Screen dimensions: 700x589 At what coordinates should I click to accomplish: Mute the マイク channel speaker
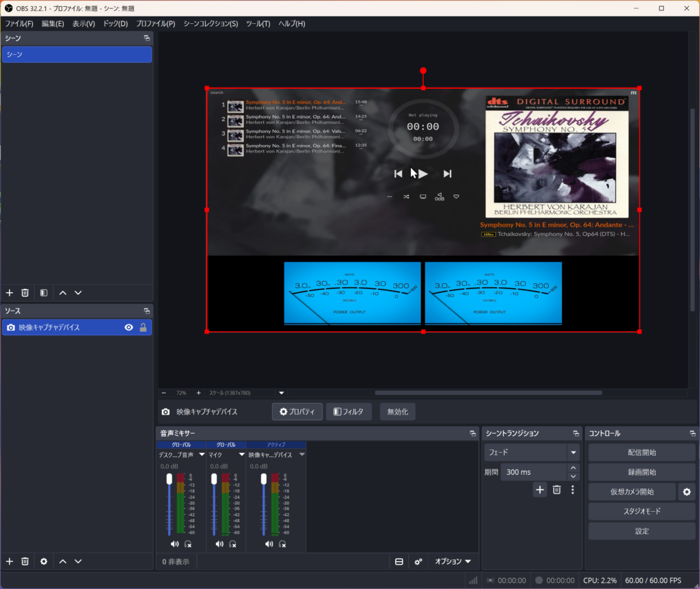219,544
